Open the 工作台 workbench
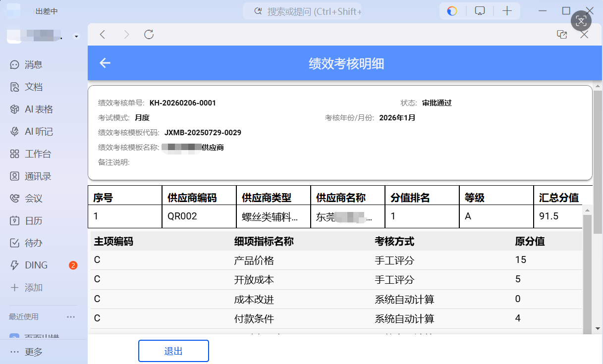 pos(31,154)
